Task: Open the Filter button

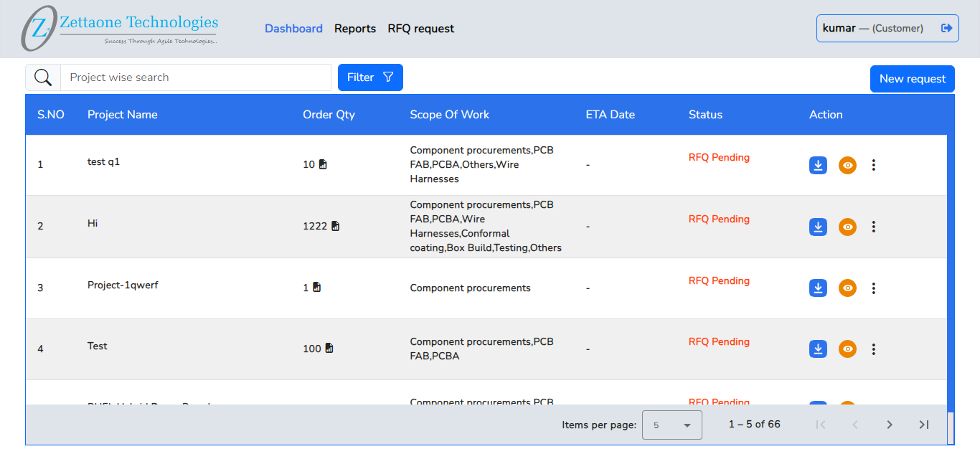Action: tap(370, 77)
